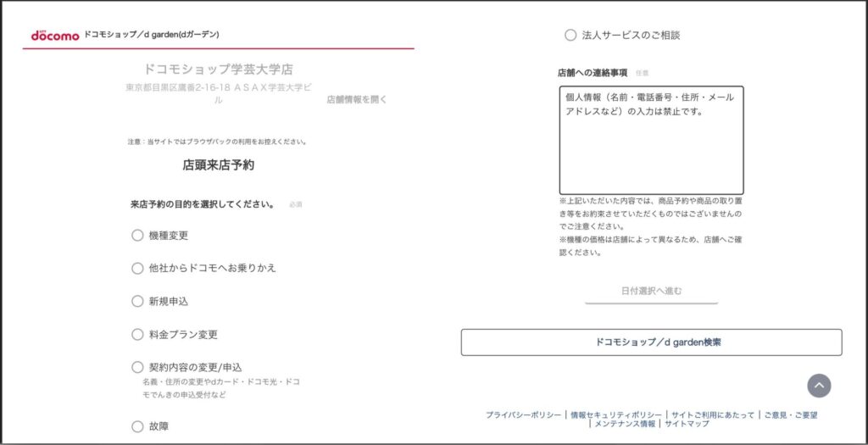Click the scroll-to-top arrow button
Viewport: 868px width, 445px height.
coord(819,386)
